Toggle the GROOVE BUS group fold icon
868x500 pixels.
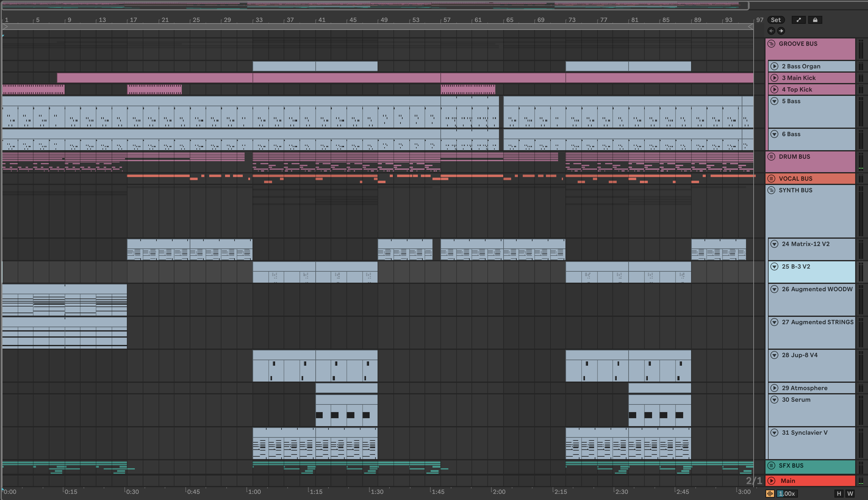tap(771, 44)
